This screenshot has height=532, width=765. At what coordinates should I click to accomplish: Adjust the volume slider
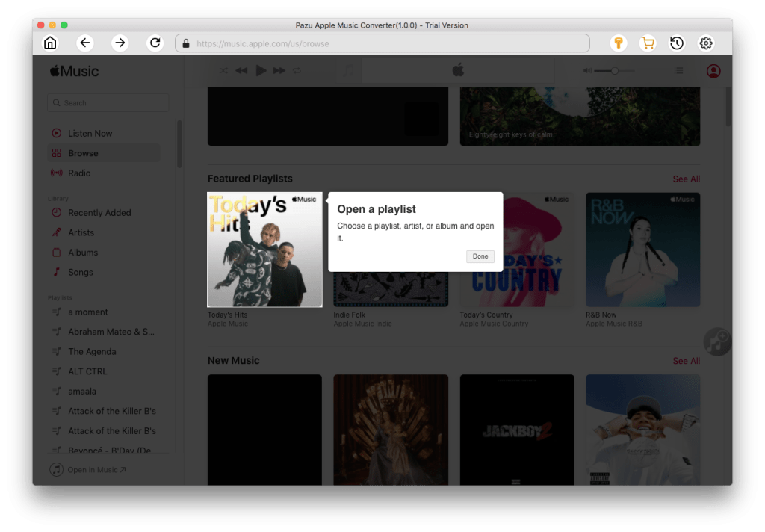coord(614,71)
